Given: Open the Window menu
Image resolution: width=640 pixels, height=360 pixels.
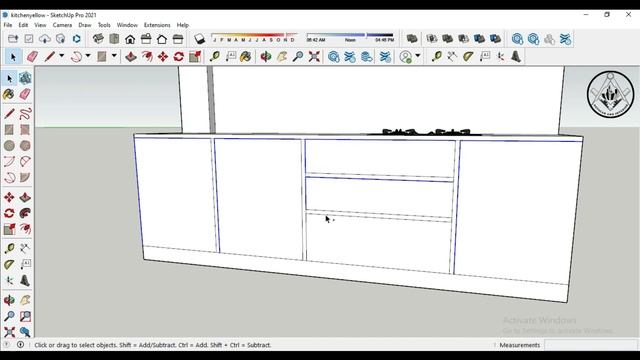Looking at the screenshot, I should 127,25.
